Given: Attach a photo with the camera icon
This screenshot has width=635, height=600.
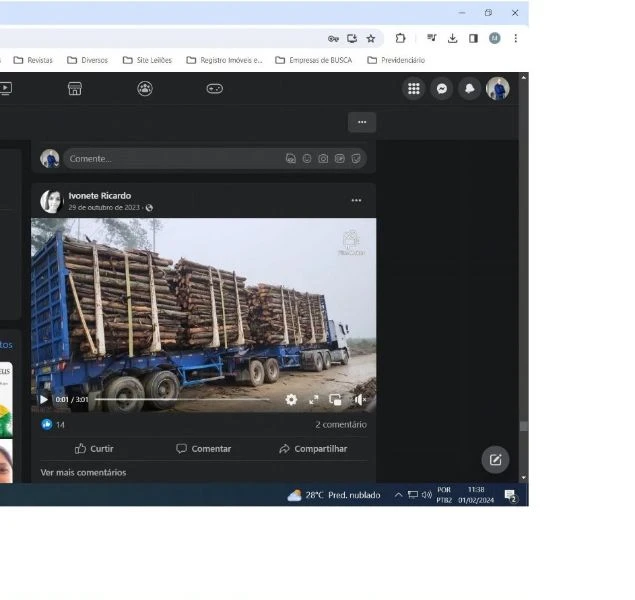Looking at the screenshot, I should 323,159.
